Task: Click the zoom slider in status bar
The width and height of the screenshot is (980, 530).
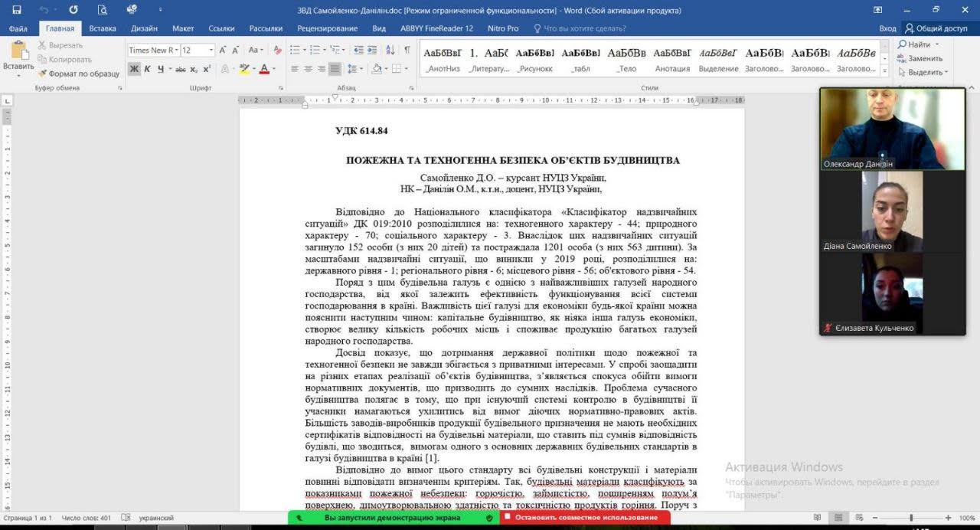Action: coord(910,519)
